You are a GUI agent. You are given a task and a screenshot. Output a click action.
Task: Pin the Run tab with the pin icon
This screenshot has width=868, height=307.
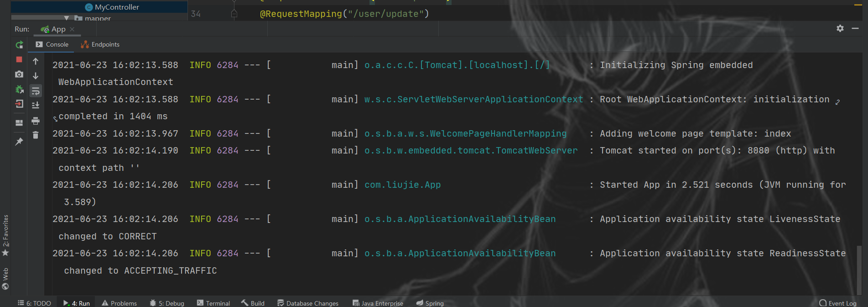[x=19, y=142]
